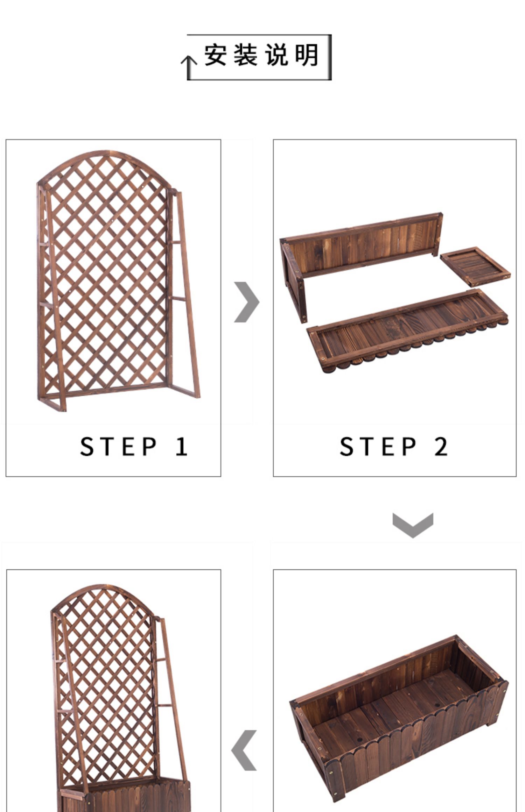Click the right-pointing chevron between steps
This screenshot has width=525, height=812.
point(247,302)
